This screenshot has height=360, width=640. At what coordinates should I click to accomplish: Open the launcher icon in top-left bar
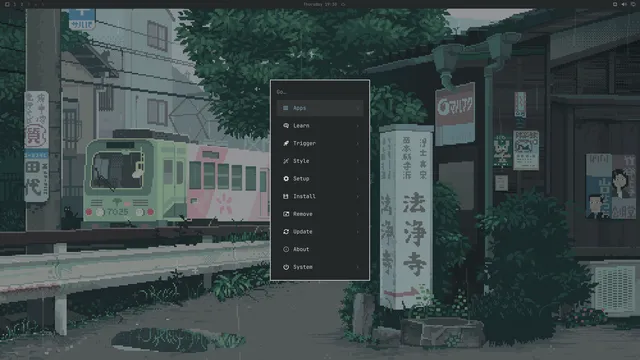[x=7, y=4]
